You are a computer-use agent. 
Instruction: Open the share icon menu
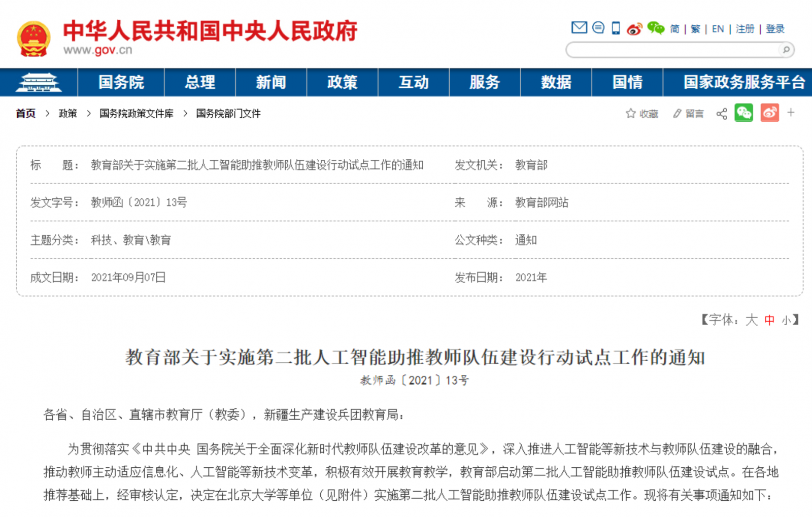(x=721, y=114)
